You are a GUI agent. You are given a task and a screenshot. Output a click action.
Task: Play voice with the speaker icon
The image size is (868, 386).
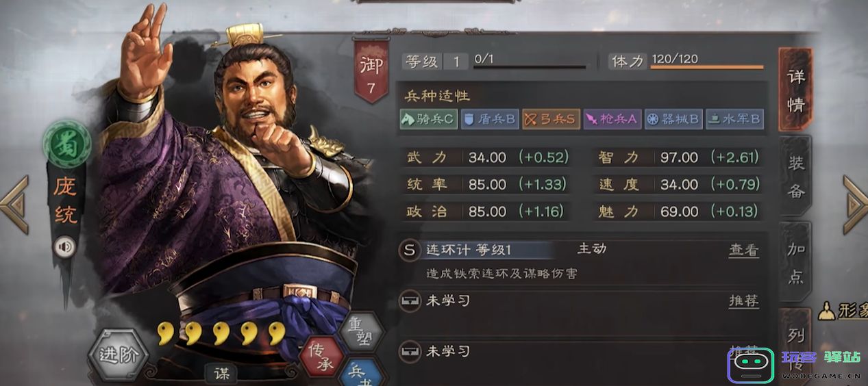[65, 246]
